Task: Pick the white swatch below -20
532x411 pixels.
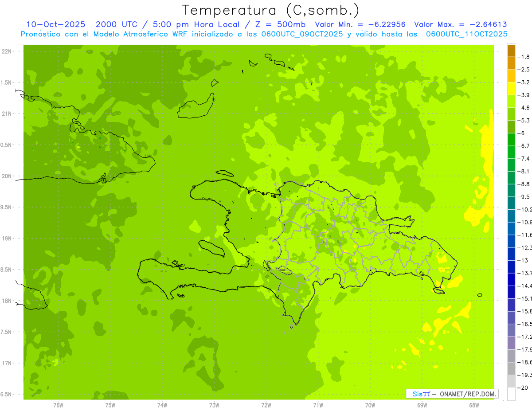Action: pyautogui.click(x=511, y=394)
